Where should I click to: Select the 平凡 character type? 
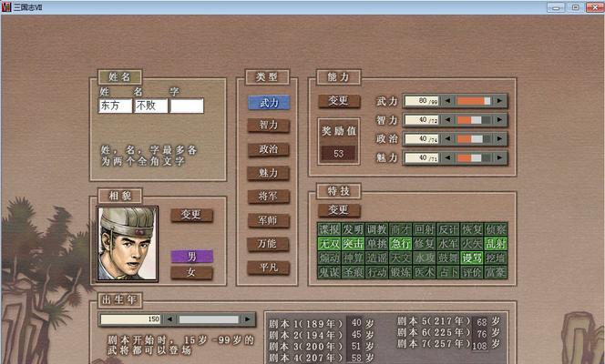[x=269, y=268]
